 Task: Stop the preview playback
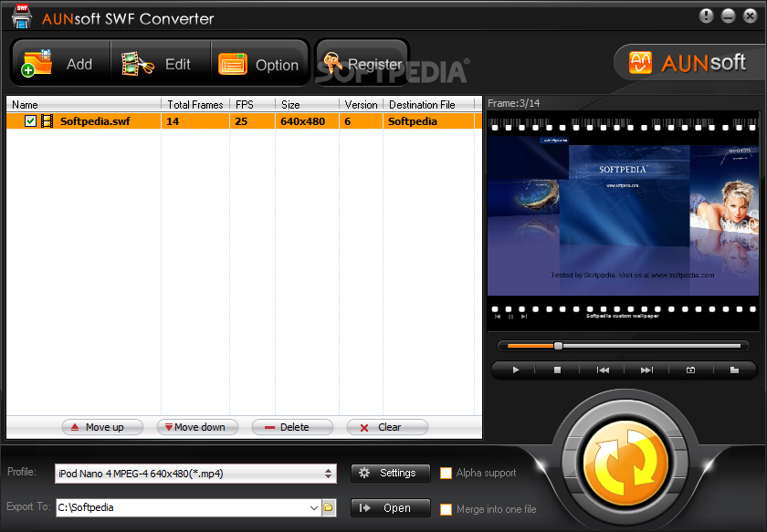pyautogui.click(x=557, y=370)
